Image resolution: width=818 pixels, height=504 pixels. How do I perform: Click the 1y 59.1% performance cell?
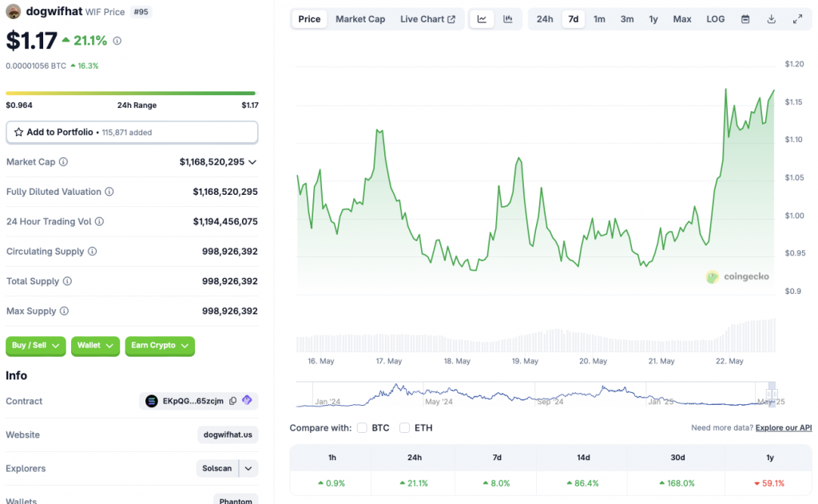[769, 483]
